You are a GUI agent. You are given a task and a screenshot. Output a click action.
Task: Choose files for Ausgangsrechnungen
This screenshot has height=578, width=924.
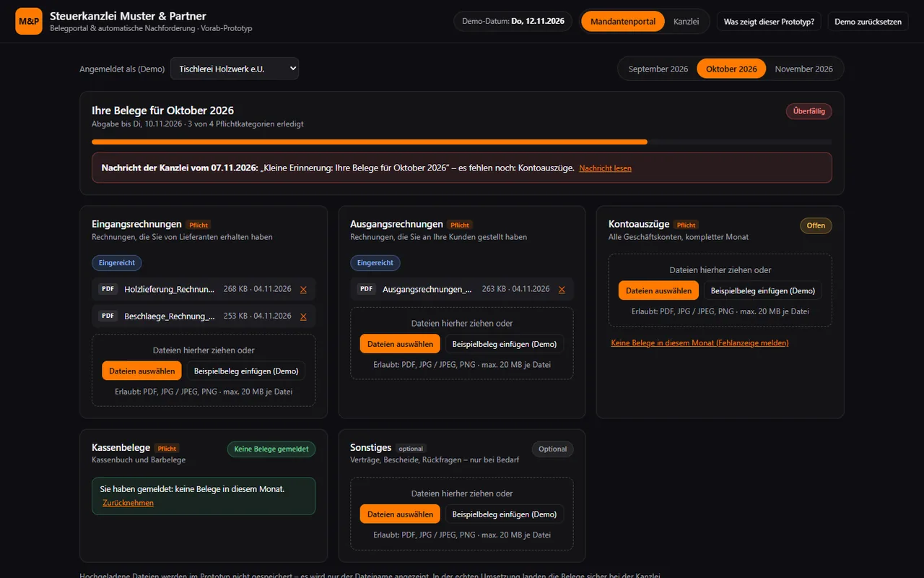400,344
